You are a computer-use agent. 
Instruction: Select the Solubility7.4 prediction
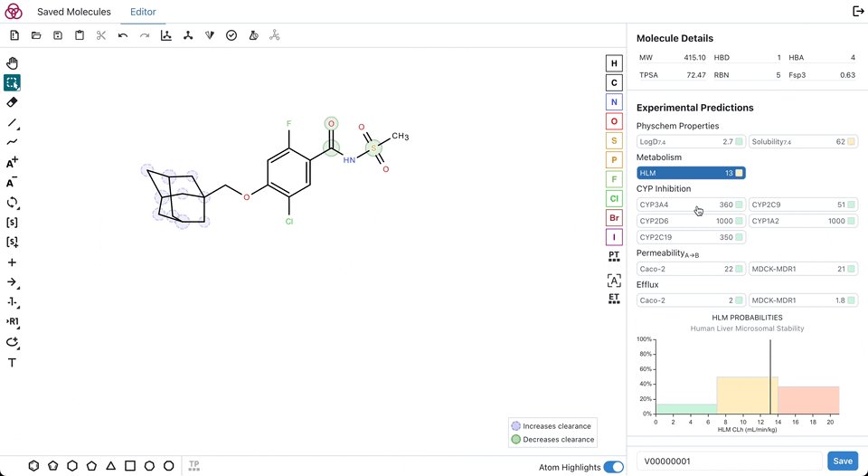coord(803,142)
